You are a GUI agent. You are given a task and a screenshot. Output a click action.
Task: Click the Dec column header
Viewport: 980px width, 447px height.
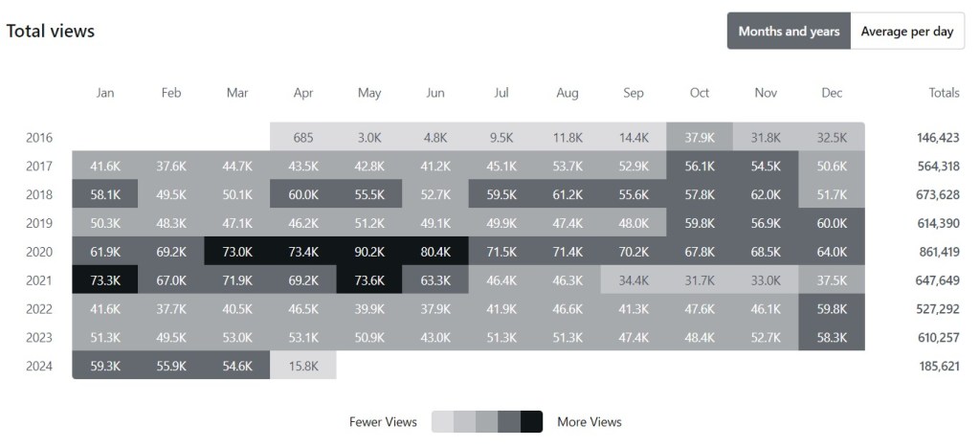pos(832,93)
